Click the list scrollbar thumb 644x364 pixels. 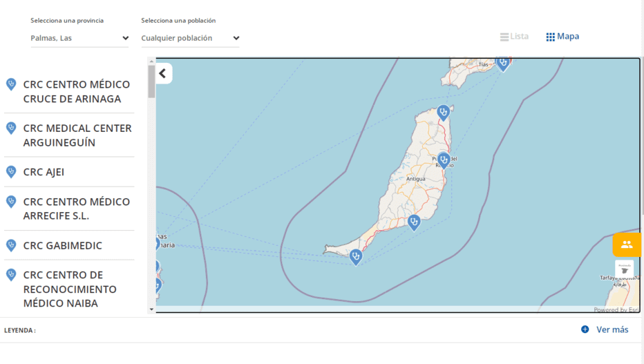coord(151,82)
